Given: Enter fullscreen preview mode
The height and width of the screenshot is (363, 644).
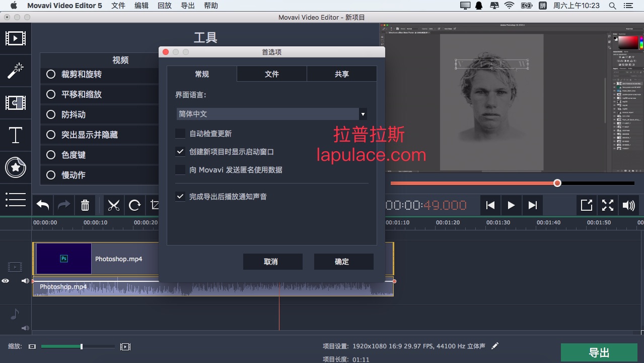Looking at the screenshot, I should [608, 205].
